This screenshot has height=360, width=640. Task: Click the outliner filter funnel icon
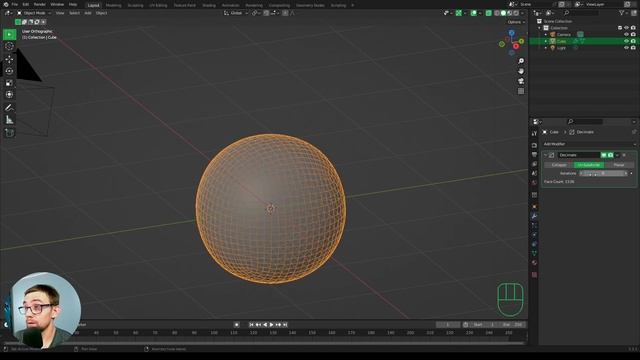tap(622, 13)
